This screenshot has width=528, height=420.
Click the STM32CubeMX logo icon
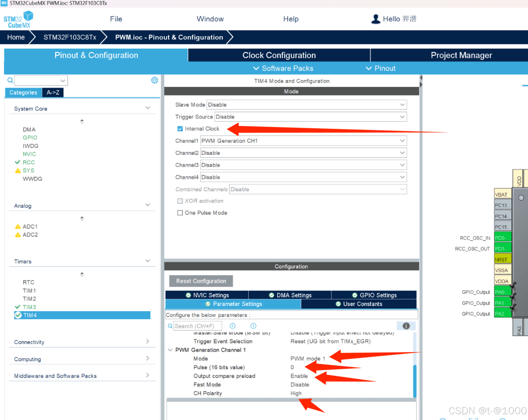click(x=18, y=19)
